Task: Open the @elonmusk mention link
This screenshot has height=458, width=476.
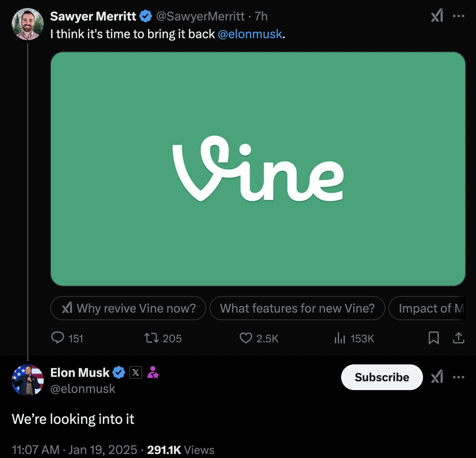Action: 250,34
